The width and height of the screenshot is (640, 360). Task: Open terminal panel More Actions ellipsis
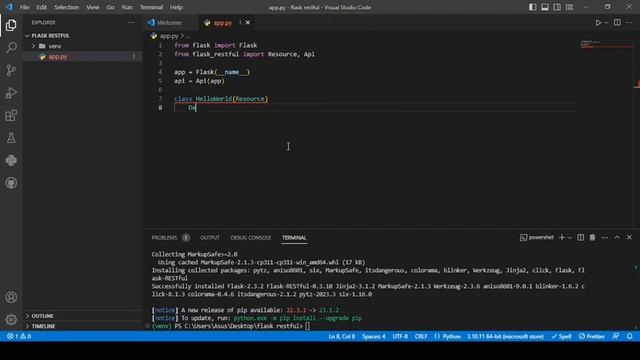pos(604,237)
